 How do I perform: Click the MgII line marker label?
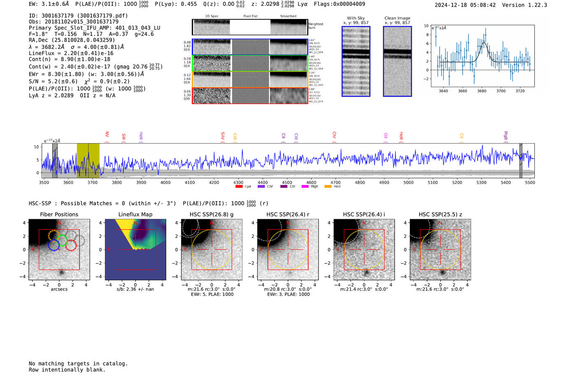(506, 135)
